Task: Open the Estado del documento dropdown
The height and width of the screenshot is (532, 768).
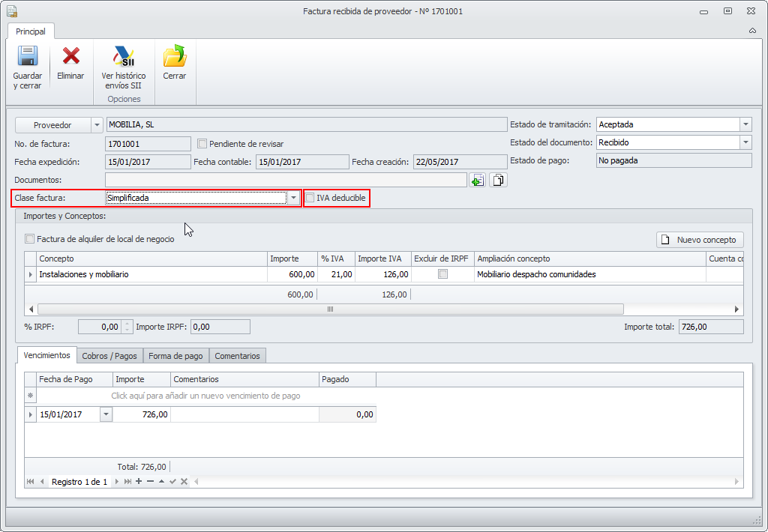Action: coord(745,142)
